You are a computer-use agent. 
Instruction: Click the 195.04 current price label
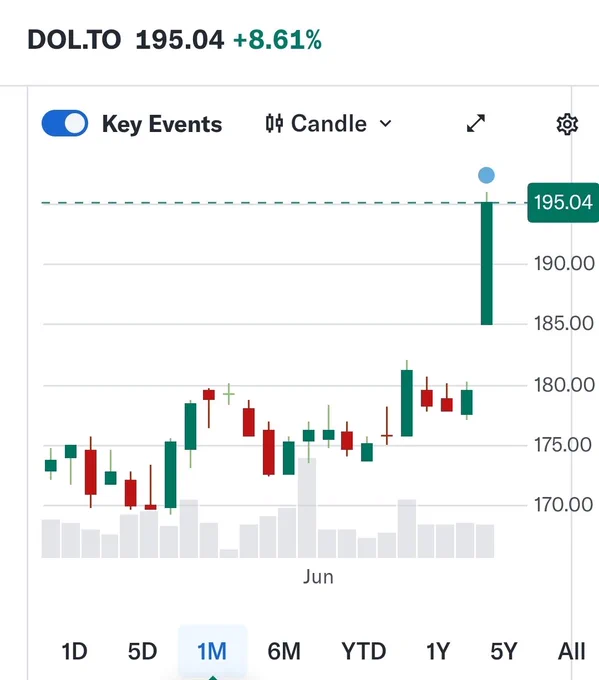coord(563,203)
